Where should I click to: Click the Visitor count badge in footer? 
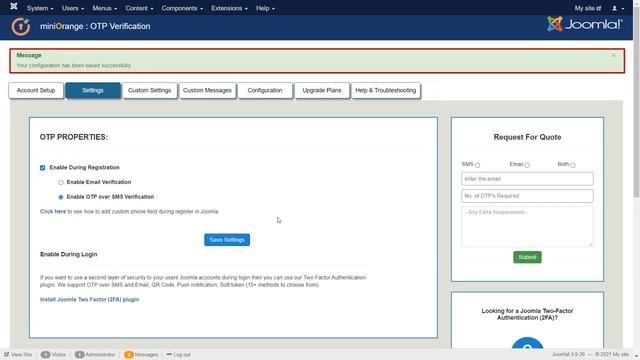45,354
